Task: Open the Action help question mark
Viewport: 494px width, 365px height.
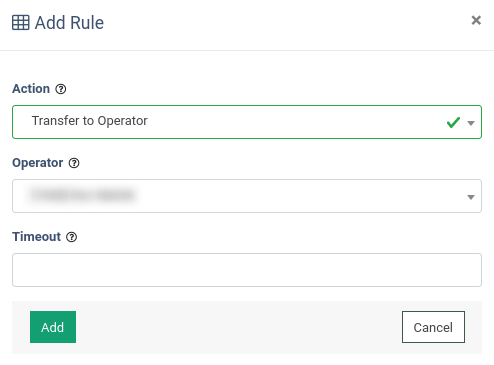Action: [61, 89]
